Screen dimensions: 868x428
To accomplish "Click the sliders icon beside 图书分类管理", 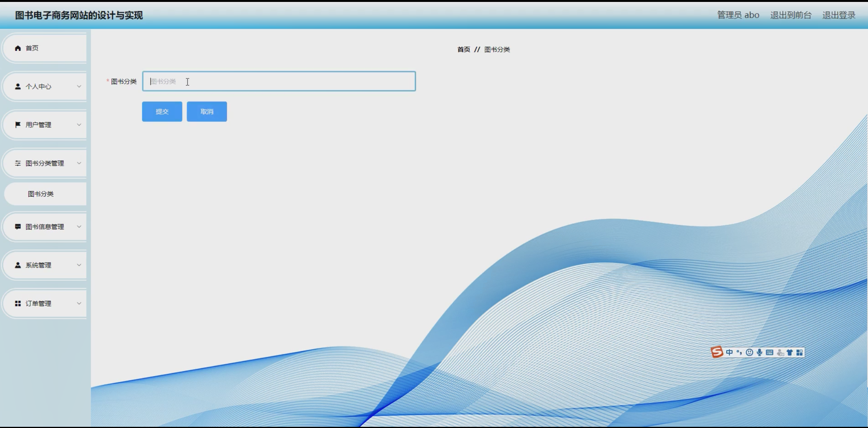I will [x=18, y=163].
